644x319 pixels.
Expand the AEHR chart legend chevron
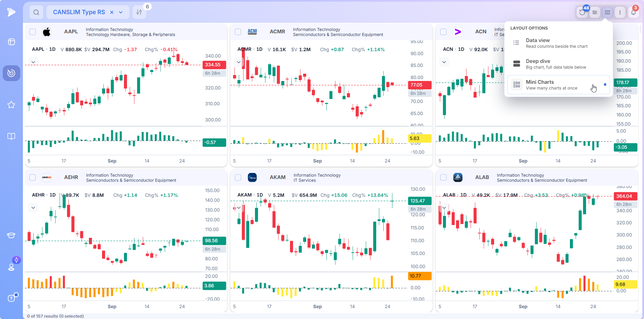(x=33, y=208)
